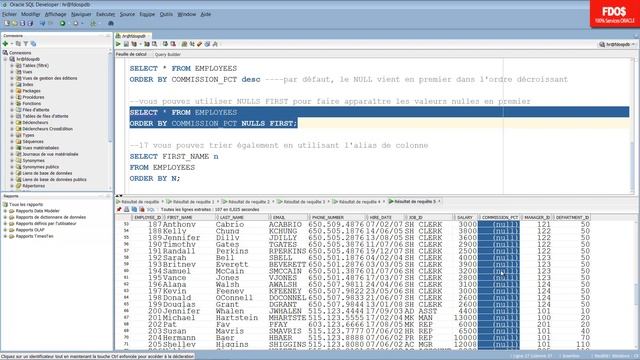Open the Source menu

point(127,14)
